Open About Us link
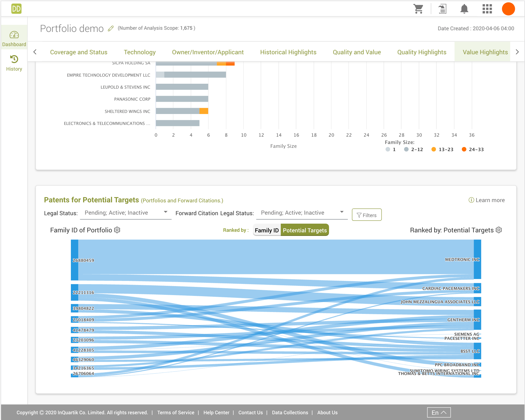Image resolution: width=525 pixels, height=420 pixels. pos(327,412)
